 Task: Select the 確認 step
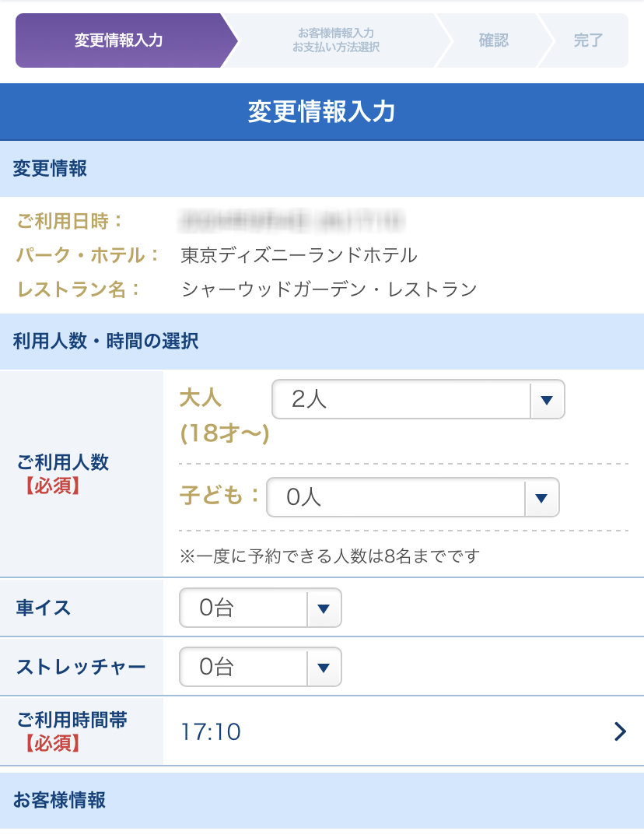coord(493,40)
